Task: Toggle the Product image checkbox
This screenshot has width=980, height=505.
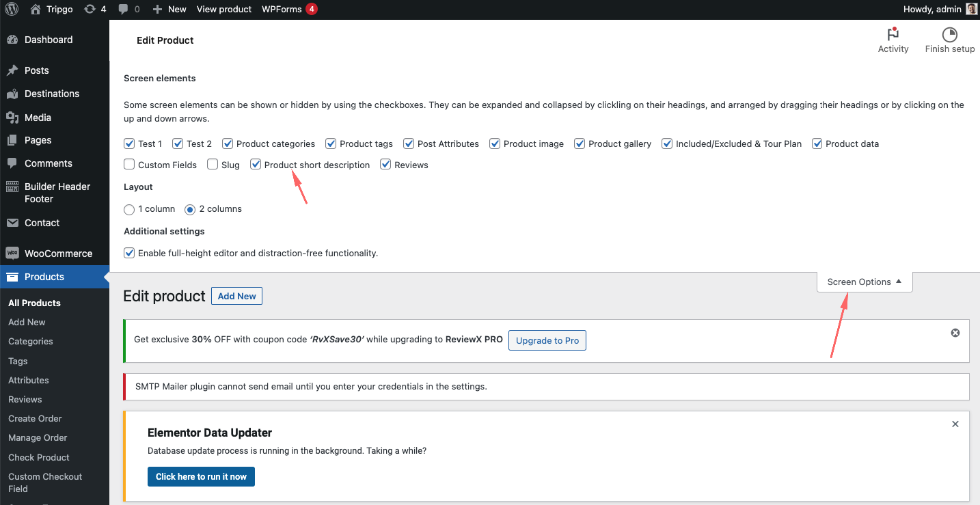Action: click(495, 144)
